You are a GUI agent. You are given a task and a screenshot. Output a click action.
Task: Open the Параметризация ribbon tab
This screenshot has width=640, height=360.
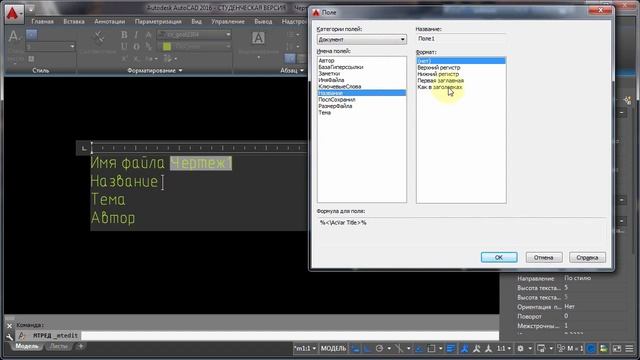point(158,22)
